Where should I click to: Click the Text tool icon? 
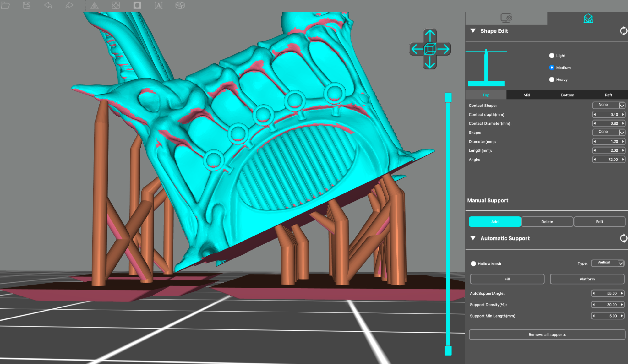(x=159, y=5)
